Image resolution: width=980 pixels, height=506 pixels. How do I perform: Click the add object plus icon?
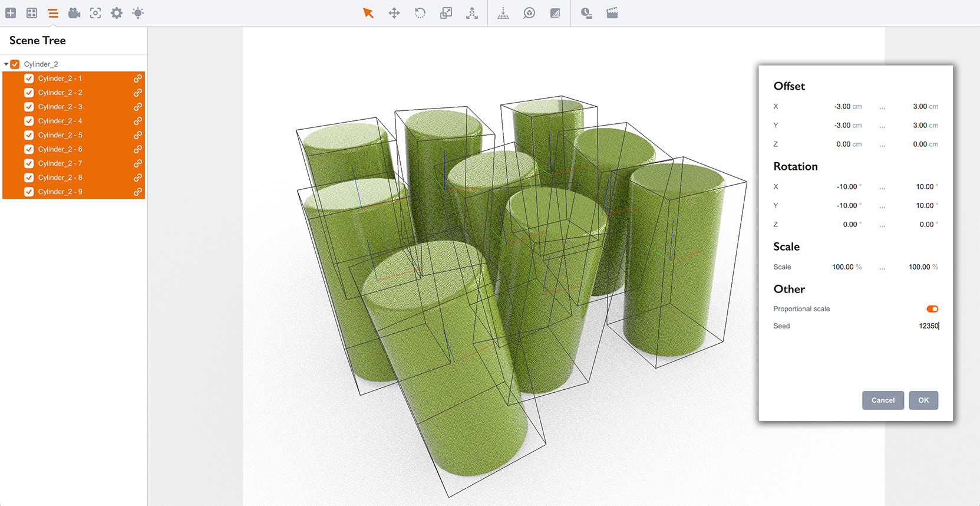point(11,13)
